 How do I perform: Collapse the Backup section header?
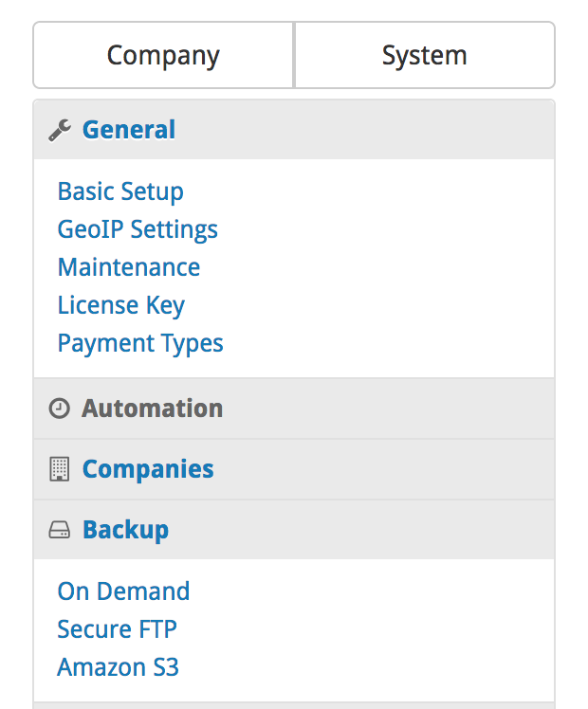[294, 530]
